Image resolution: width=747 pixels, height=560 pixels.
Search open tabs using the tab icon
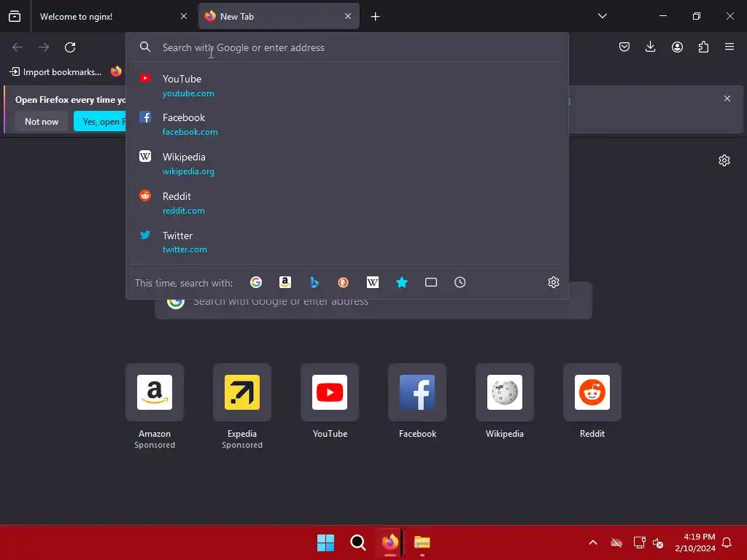coord(430,282)
